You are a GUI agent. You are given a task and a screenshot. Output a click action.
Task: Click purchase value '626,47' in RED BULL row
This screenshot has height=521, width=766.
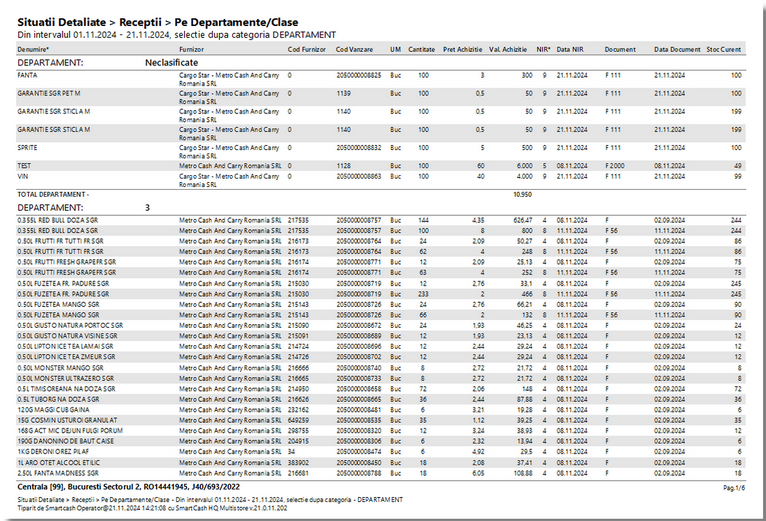pyautogui.click(x=523, y=220)
